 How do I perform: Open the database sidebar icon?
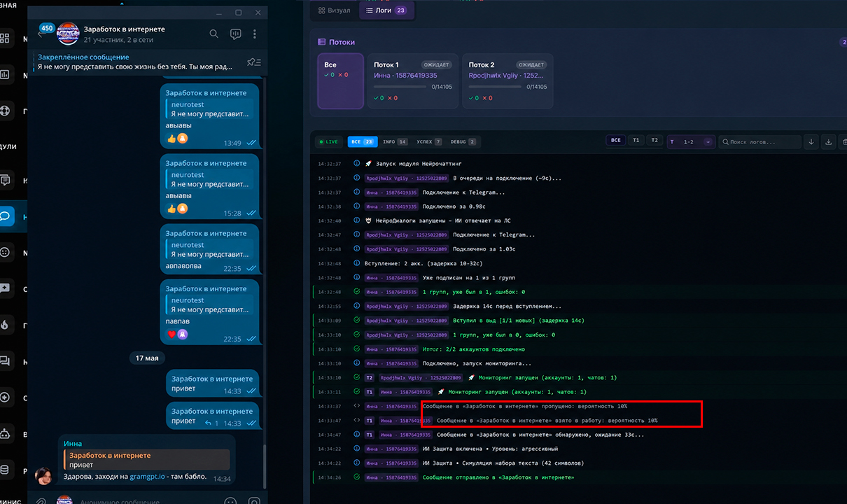tap(5, 470)
